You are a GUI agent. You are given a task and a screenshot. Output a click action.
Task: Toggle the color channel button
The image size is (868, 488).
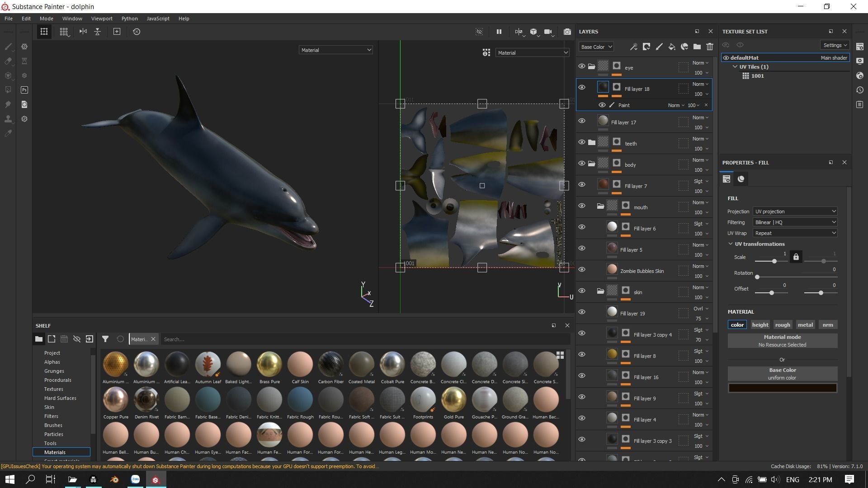737,325
